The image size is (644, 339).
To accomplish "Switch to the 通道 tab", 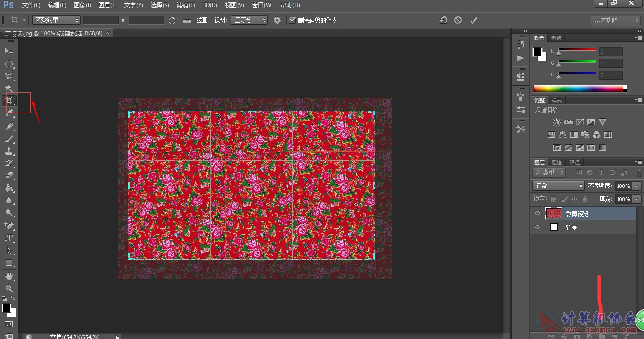I will (x=557, y=162).
